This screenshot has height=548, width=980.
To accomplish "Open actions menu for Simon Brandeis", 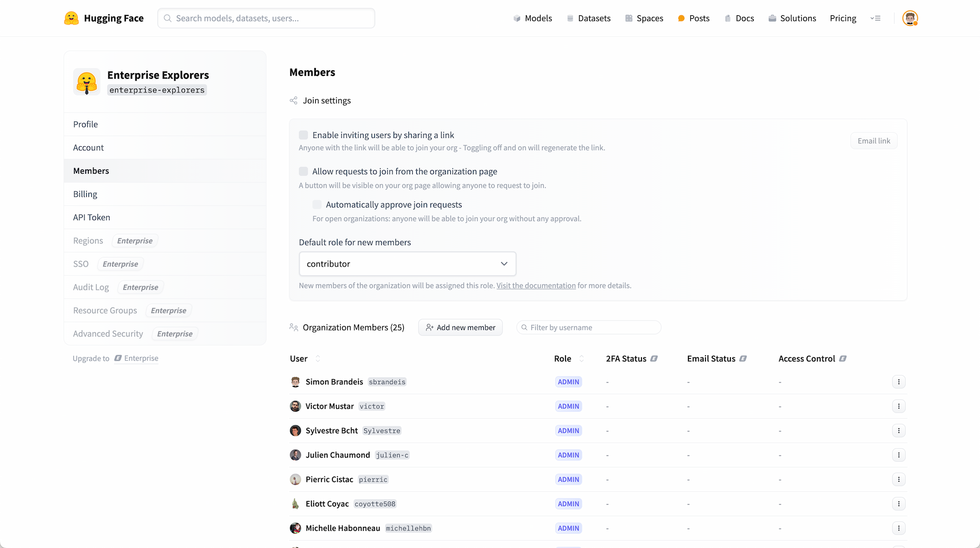I will pyautogui.click(x=898, y=382).
